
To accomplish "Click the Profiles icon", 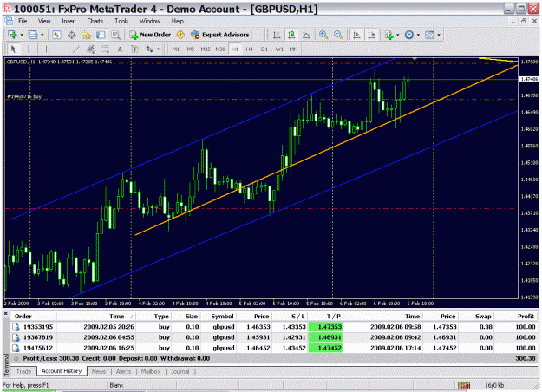I will 32,35.
